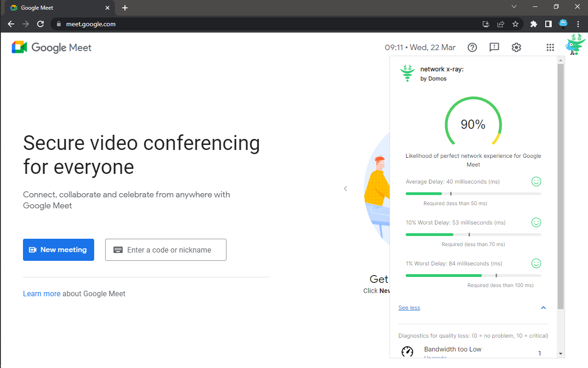Collapse details with the up chevron
The height and width of the screenshot is (368, 588).
tap(543, 308)
